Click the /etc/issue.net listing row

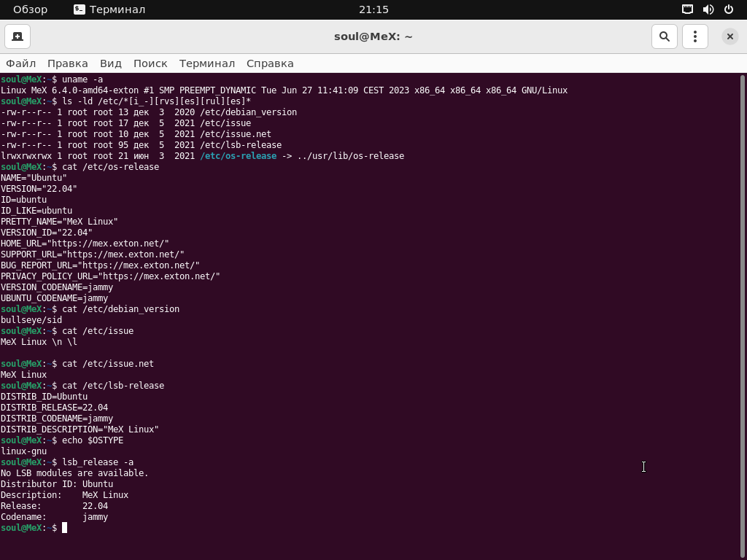tap(136, 134)
